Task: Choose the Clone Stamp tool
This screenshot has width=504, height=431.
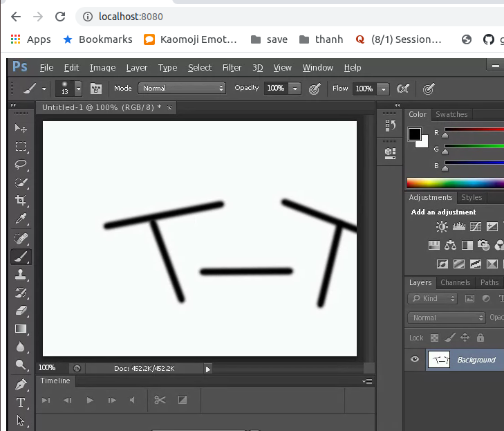Action: (21, 275)
